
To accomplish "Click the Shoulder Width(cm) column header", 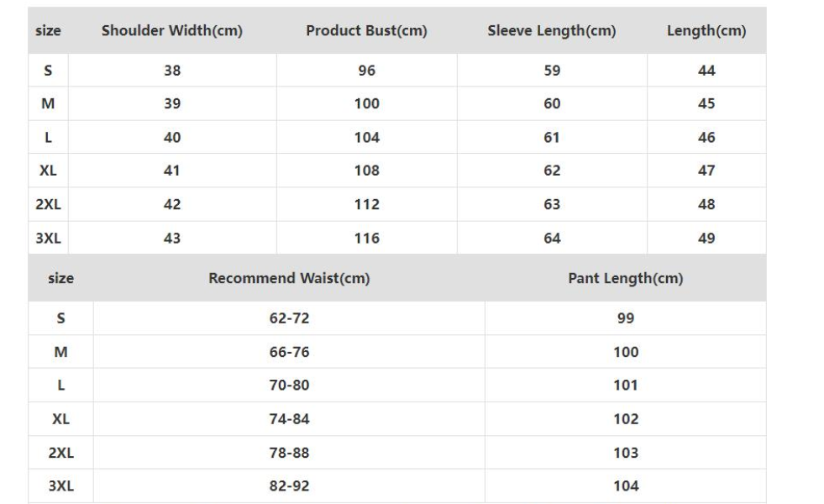I will 171,31.
